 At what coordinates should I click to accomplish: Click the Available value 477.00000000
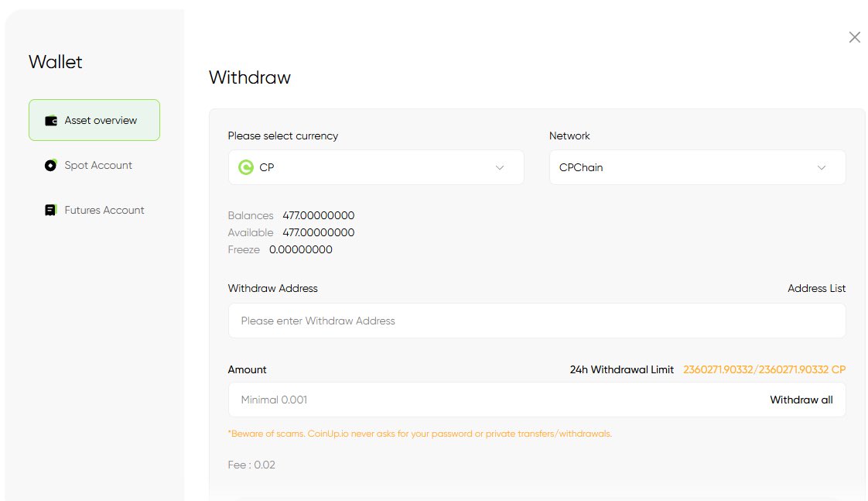pyautogui.click(x=318, y=232)
